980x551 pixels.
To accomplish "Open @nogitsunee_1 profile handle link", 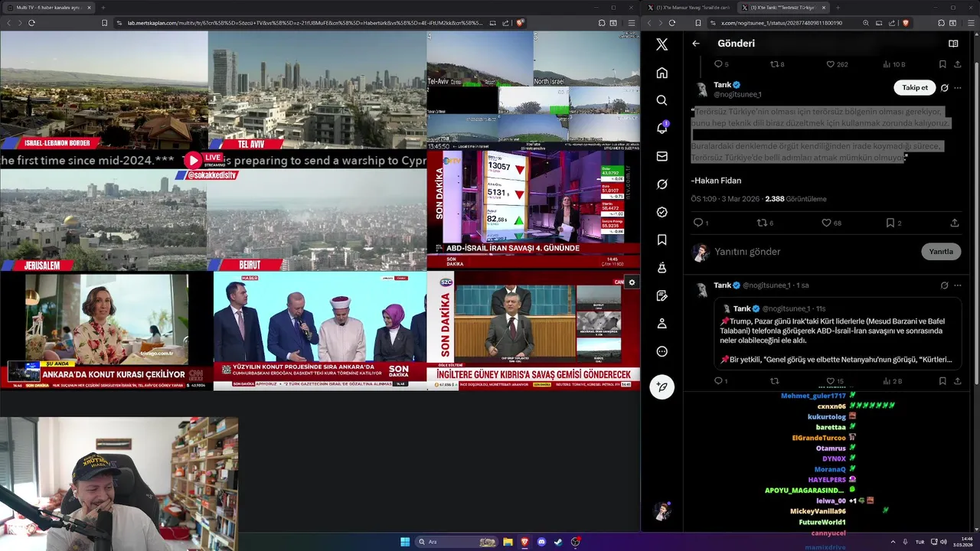I will click(x=738, y=95).
